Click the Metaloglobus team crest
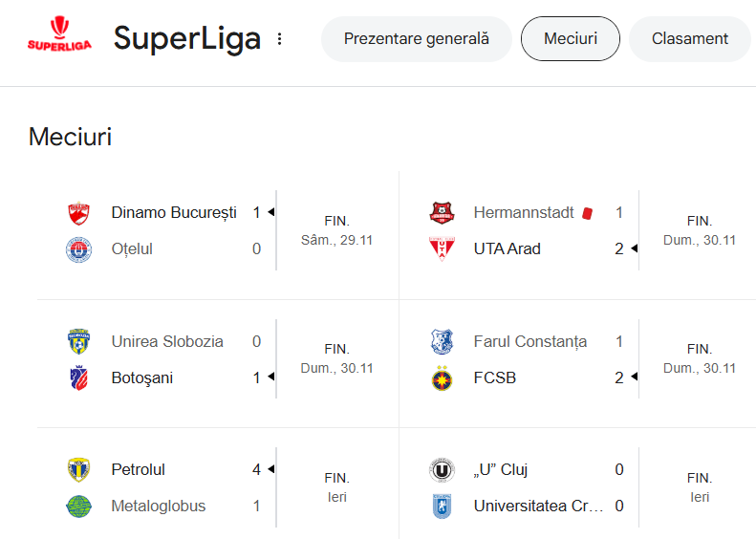The width and height of the screenshot is (756, 539). pos(78,507)
